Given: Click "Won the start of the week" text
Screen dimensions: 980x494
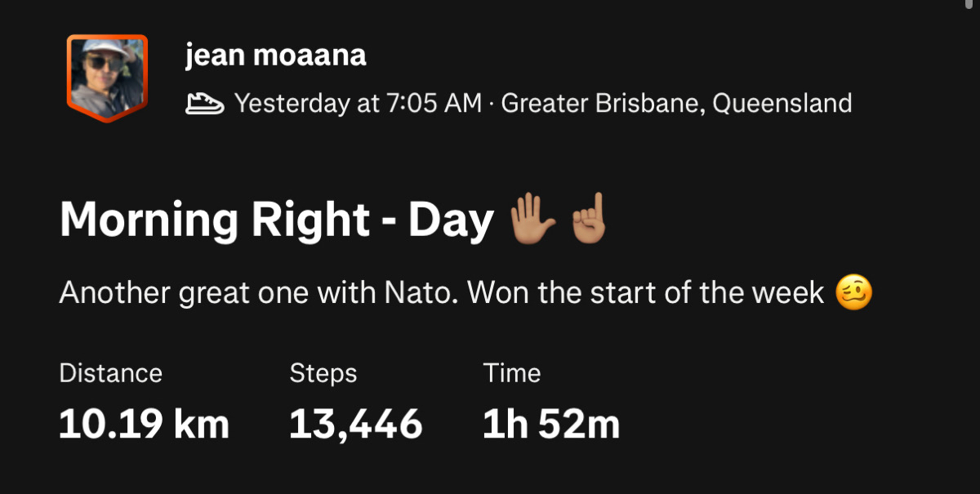Looking at the screenshot, I should coord(647,292).
